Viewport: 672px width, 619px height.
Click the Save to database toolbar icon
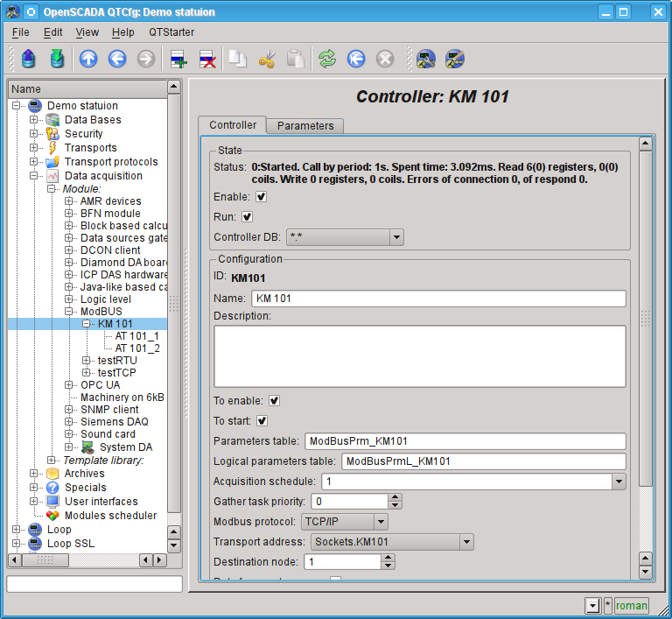pyautogui.click(x=57, y=59)
